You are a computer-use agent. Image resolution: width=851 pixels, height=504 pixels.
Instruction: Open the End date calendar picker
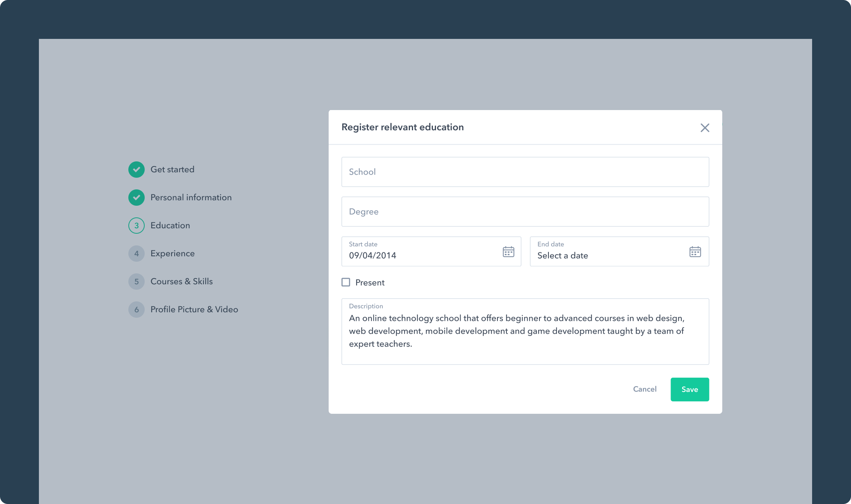[695, 252]
